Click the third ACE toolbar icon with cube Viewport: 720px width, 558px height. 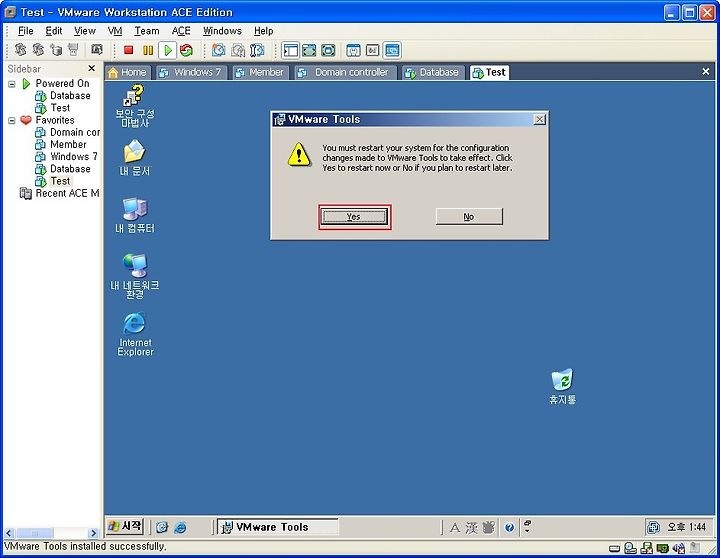tap(56, 49)
